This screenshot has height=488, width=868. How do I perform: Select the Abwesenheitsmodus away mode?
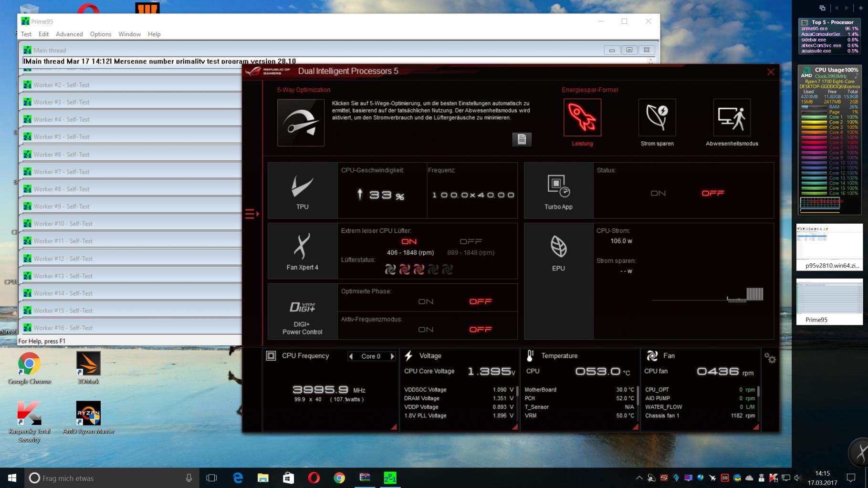pyautogui.click(x=732, y=117)
